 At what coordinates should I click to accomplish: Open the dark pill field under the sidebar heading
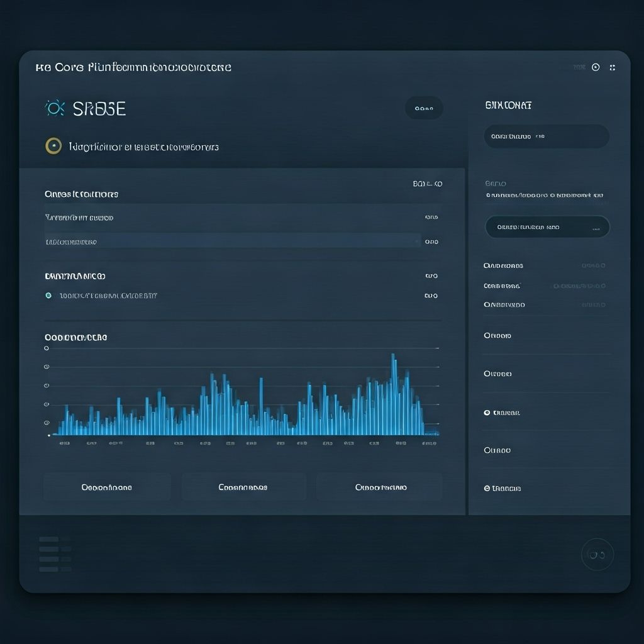point(546,136)
